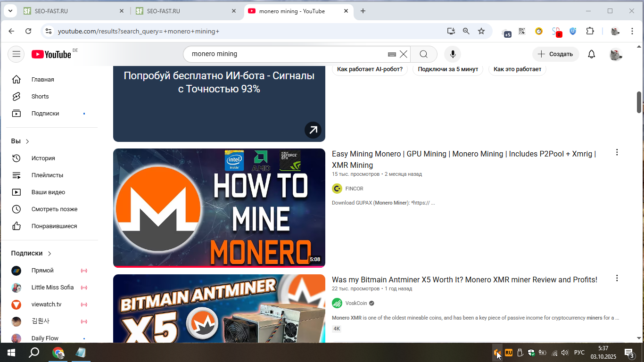Expand the 'Вы' section chevron
The width and height of the screenshot is (644, 362).
point(27,141)
